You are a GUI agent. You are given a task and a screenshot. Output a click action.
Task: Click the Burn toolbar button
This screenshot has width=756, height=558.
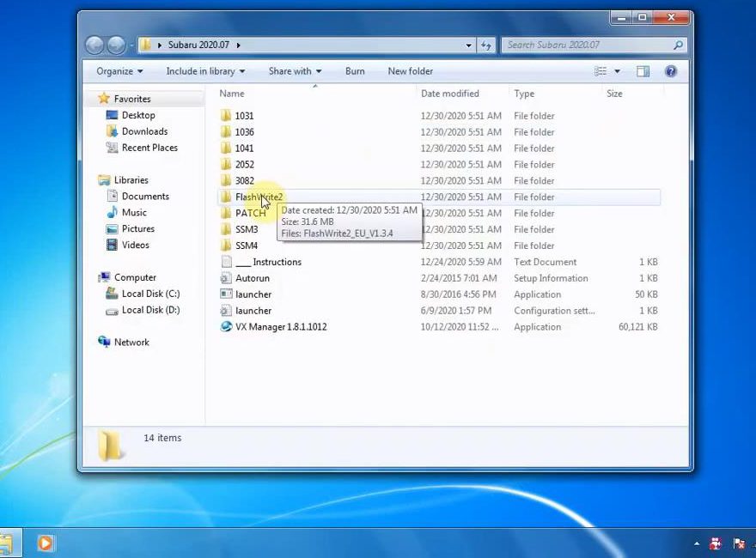coord(355,71)
